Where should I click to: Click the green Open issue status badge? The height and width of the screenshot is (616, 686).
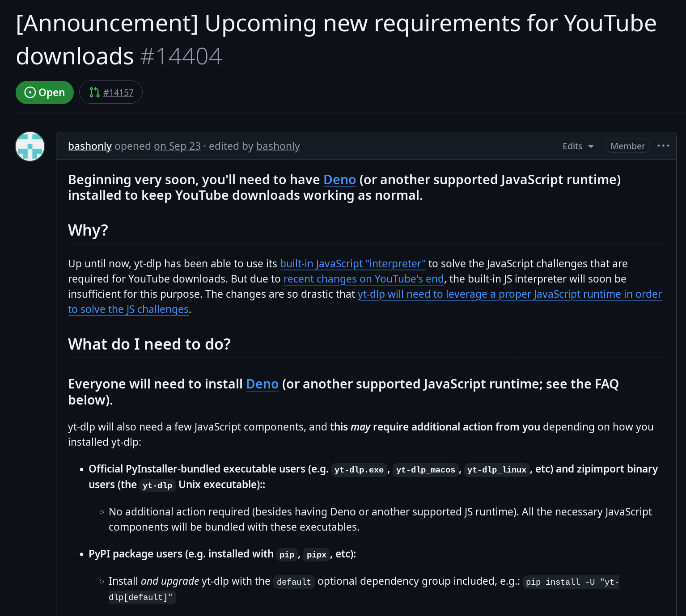(x=45, y=93)
